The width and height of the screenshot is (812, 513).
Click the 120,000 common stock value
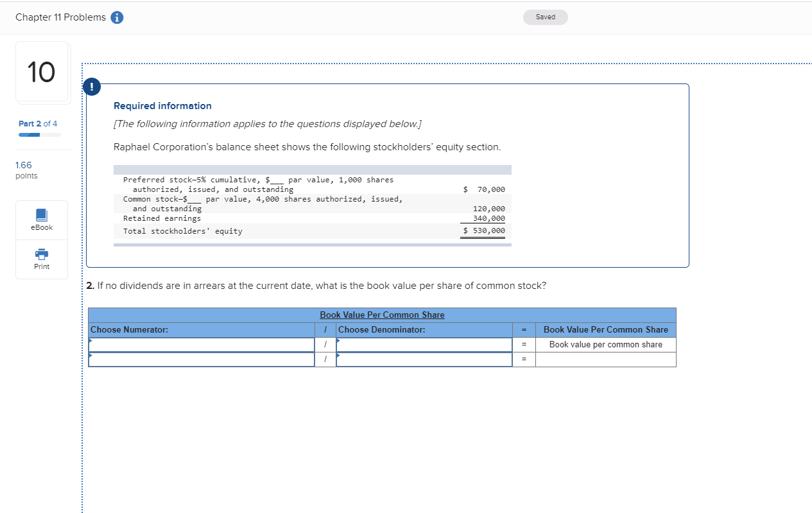489,209
